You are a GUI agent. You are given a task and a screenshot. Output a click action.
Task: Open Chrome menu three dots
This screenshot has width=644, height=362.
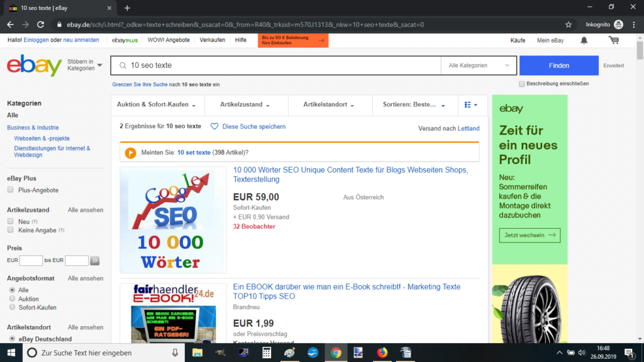[634, 25]
